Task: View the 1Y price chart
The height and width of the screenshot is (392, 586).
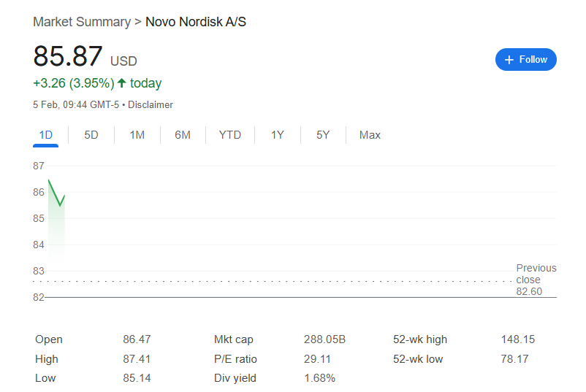Action: tap(277, 135)
